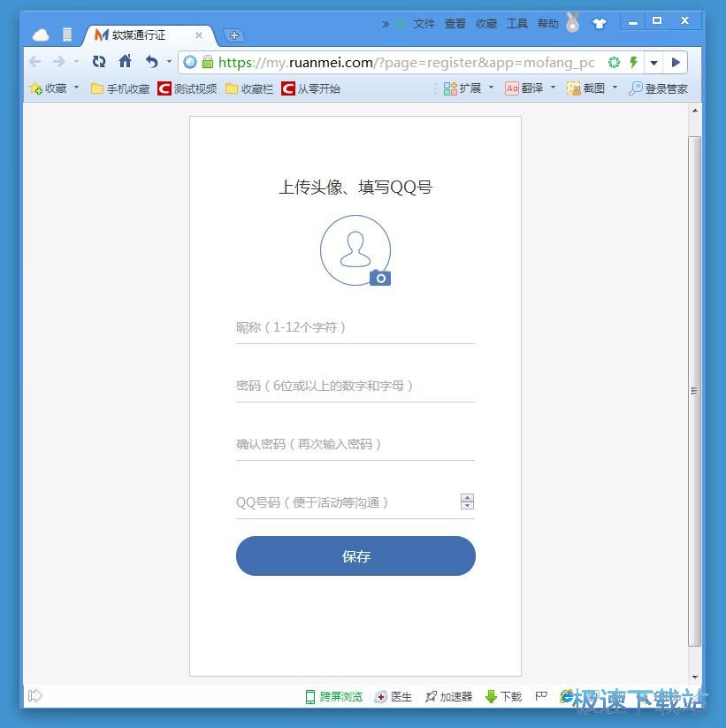Screen dimensions: 726x728
Task: Click the address bar URL
Action: pyautogui.click(x=406, y=62)
